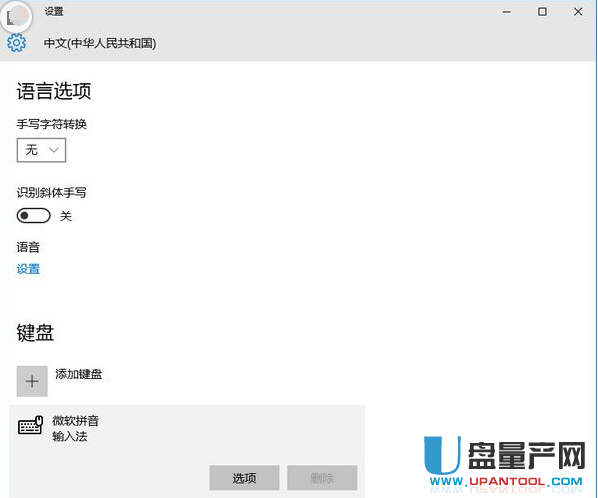Click the greyed 删除 button

coord(322,478)
